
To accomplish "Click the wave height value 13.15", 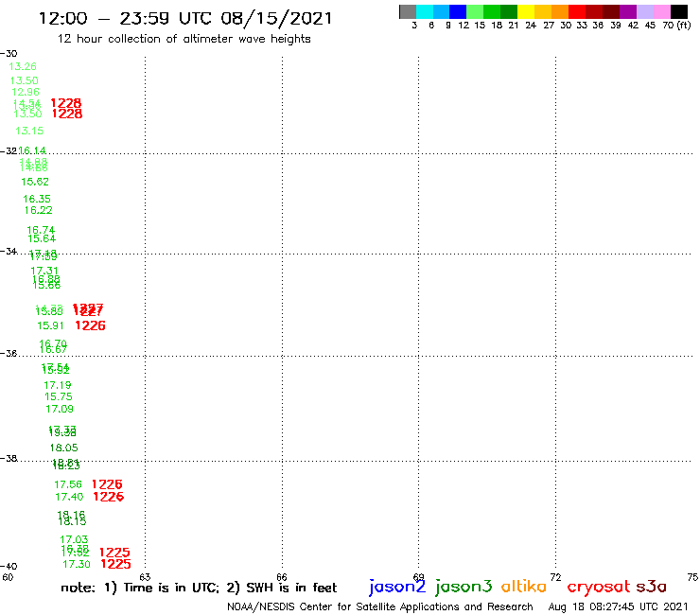I will point(29,131).
